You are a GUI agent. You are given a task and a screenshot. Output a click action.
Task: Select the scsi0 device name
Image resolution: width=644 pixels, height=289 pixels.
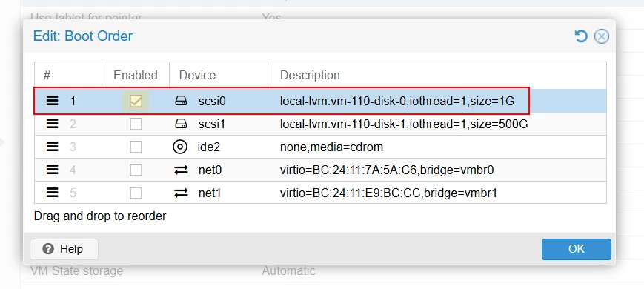pos(212,101)
